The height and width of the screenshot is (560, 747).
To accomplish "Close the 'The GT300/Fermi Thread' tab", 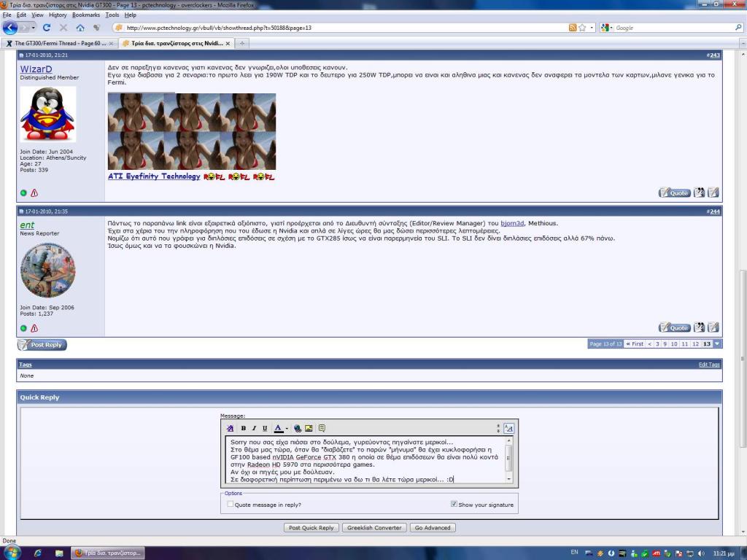I will pyautogui.click(x=111, y=43).
